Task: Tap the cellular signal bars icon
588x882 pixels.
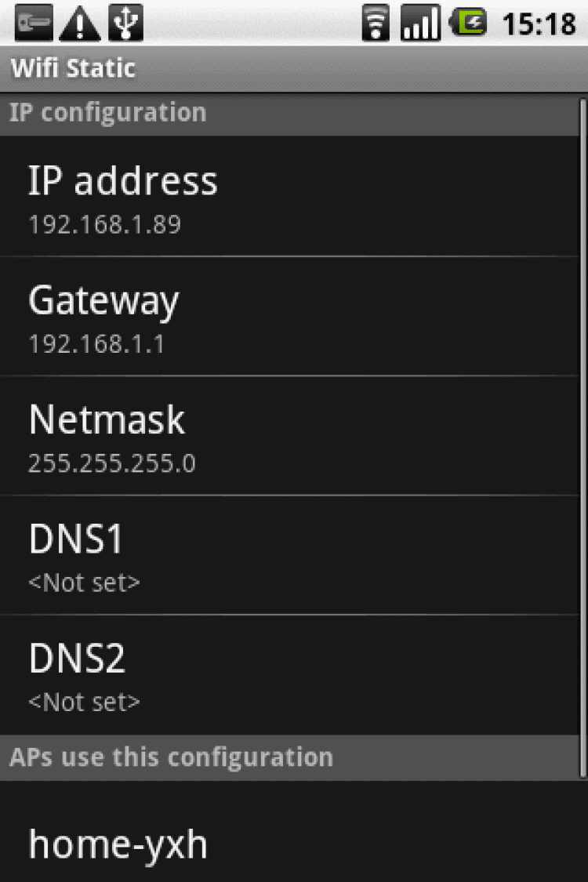Action: point(420,24)
